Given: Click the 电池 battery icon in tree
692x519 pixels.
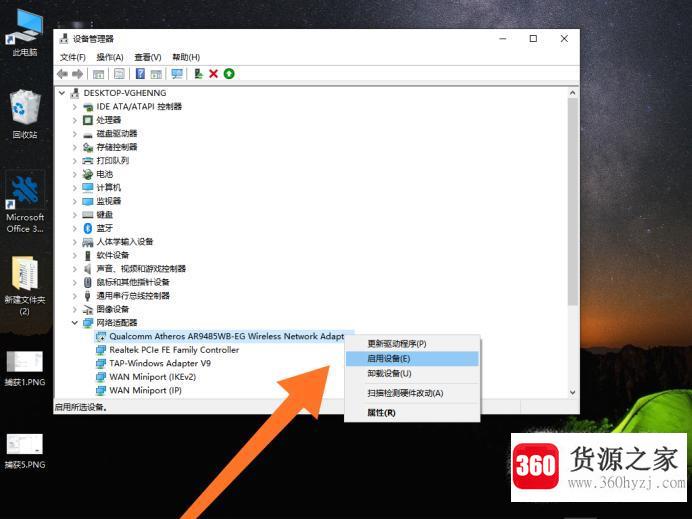Looking at the screenshot, I should click(x=88, y=174).
